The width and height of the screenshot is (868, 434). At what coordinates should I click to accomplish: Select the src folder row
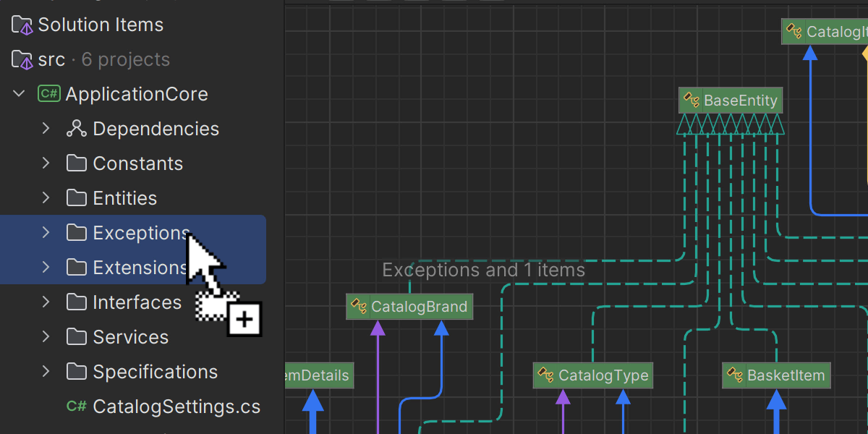51,59
